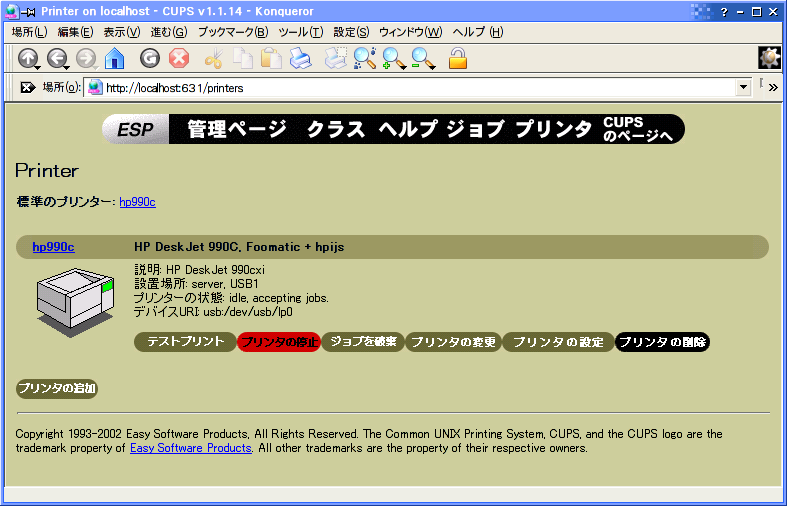This screenshot has height=506, width=787.
Task: Click the Home toolbar icon
Action: pyautogui.click(x=115, y=59)
